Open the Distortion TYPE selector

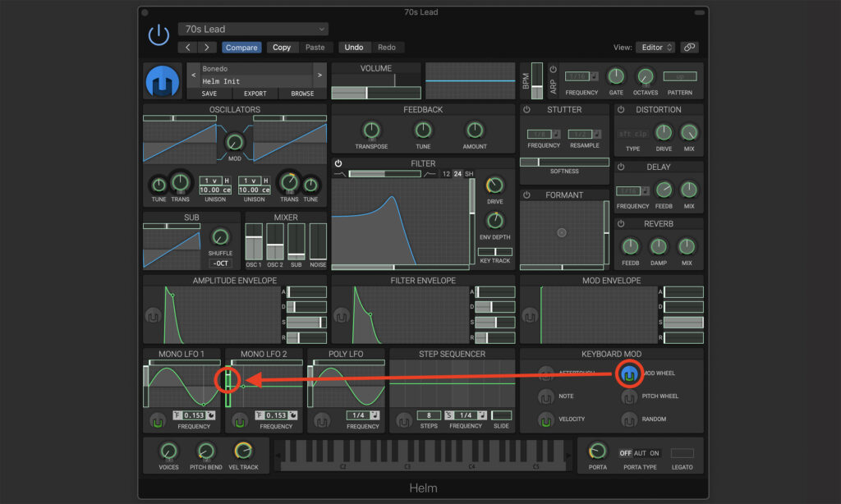pyautogui.click(x=633, y=134)
